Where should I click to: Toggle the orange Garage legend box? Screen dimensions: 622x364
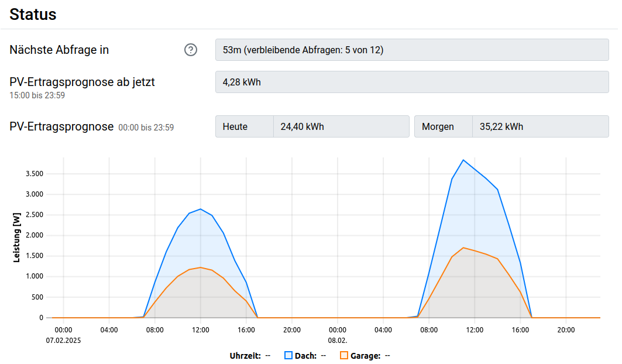pyautogui.click(x=344, y=355)
